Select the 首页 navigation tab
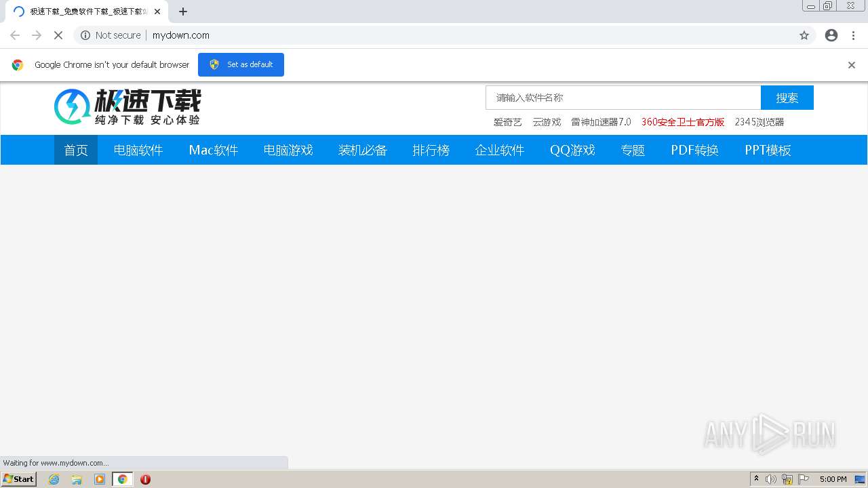This screenshot has width=868, height=488. coord(76,150)
